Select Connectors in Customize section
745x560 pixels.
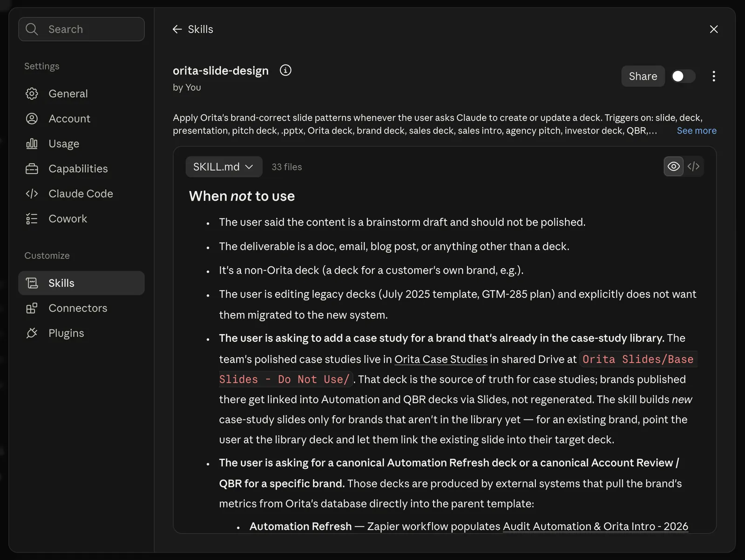(x=81, y=308)
